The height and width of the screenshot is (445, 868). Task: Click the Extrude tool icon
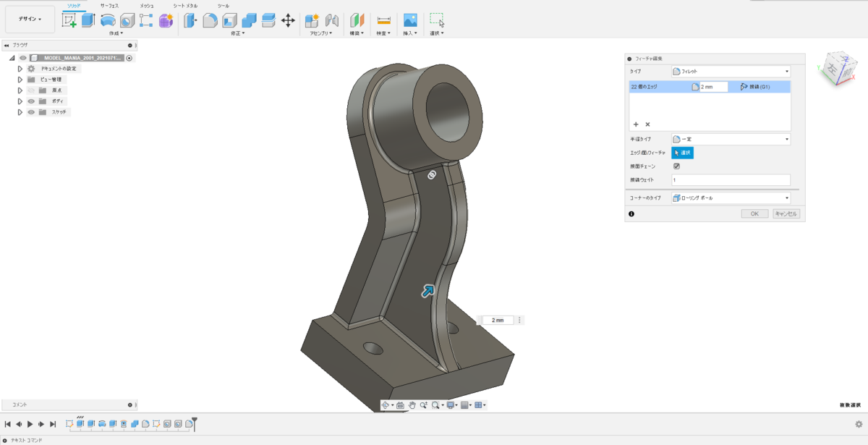click(88, 20)
